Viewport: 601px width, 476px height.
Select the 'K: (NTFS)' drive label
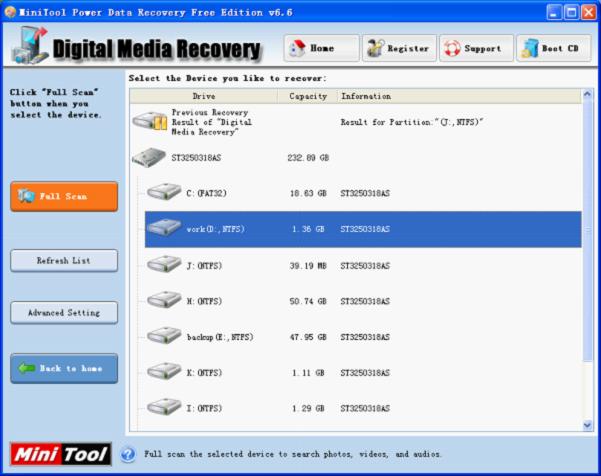pyautogui.click(x=204, y=373)
